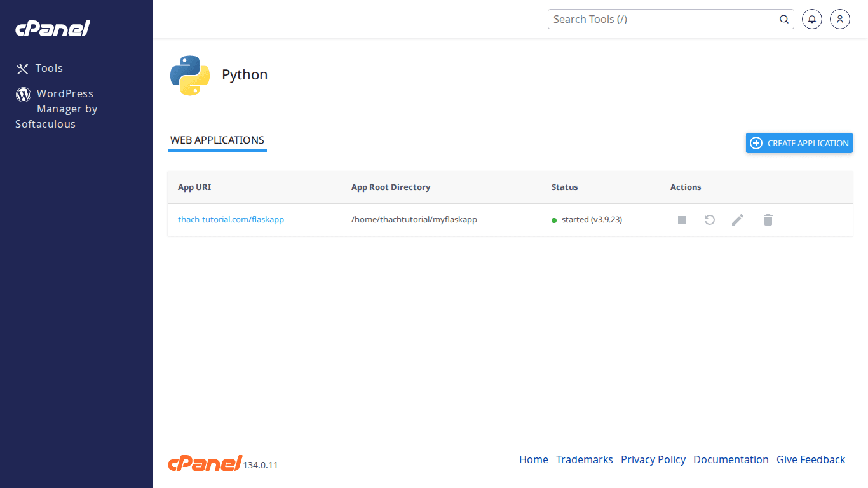The width and height of the screenshot is (868, 488).
Task: Stop the running flaskapp application
Action: tap(681, 219)
